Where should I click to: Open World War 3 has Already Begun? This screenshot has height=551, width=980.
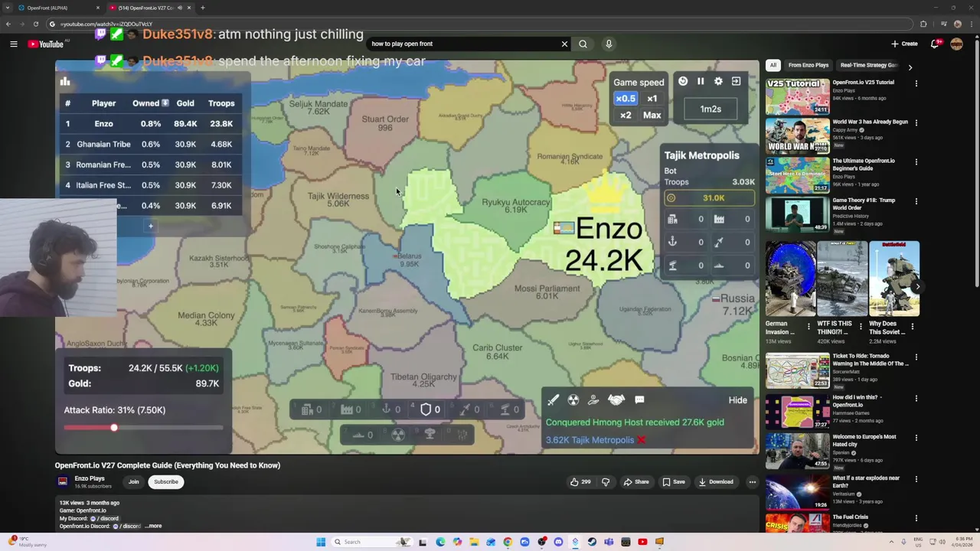tap(870, 122)
